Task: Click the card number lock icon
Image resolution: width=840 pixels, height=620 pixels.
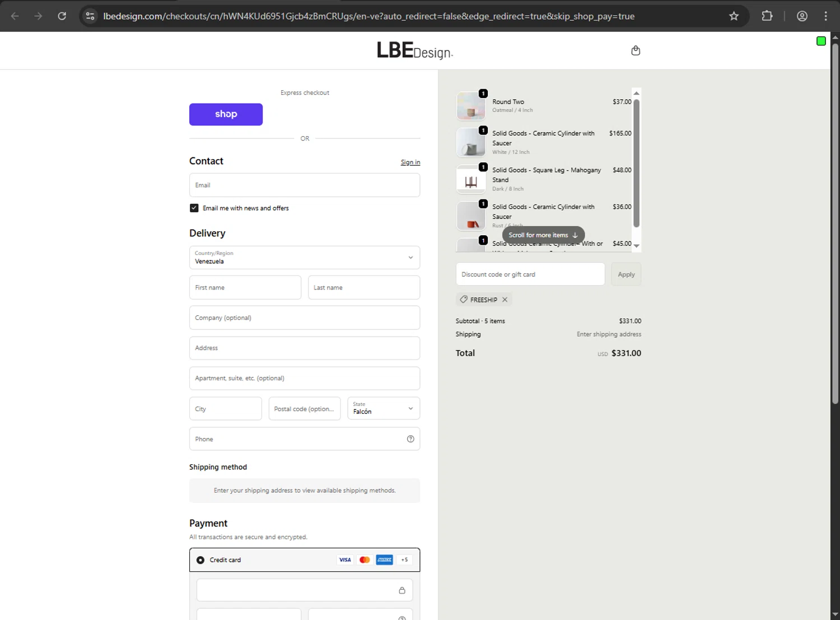Action: coord(402,590)
